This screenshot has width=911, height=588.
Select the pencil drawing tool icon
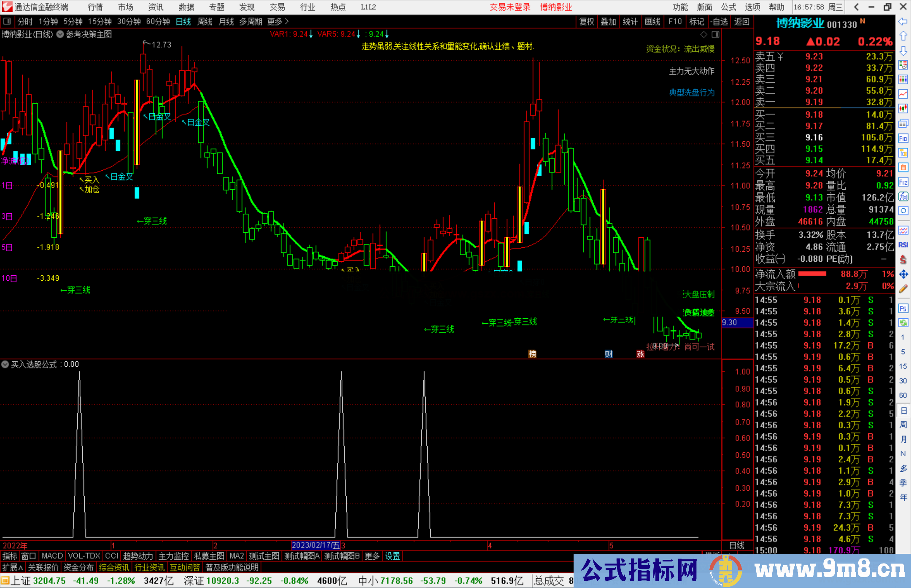click(903, 289)
